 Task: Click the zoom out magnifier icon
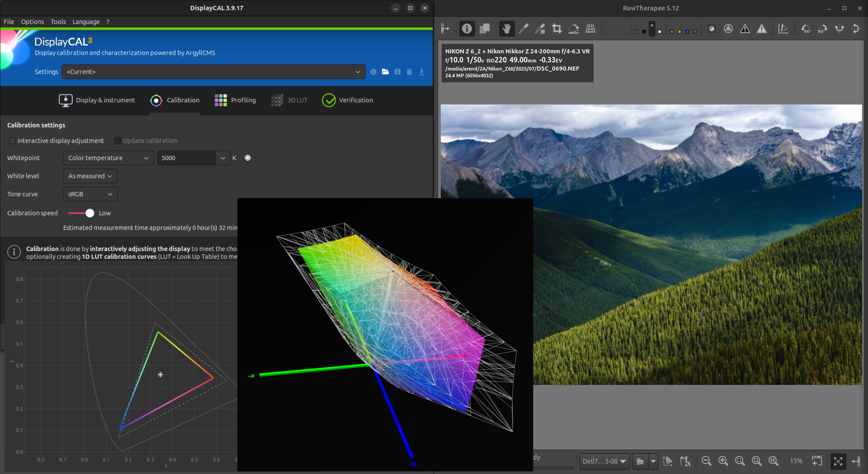pos(706,461)
